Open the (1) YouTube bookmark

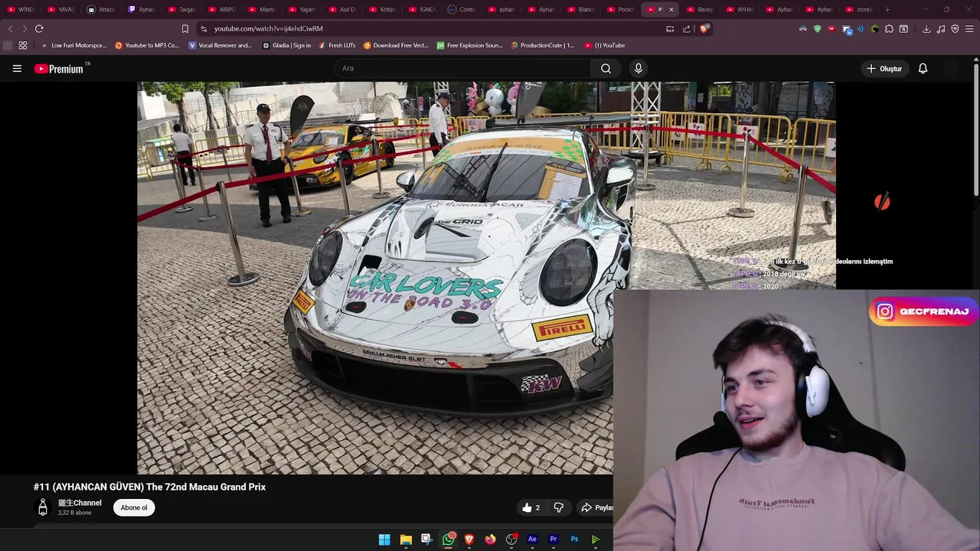pos(605,45)
